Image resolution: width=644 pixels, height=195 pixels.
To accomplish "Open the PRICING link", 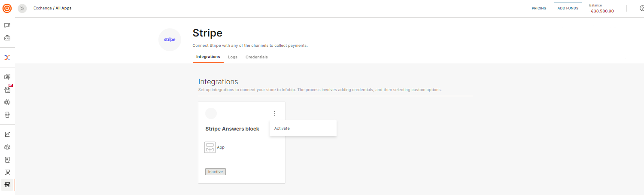I will 539,8.
